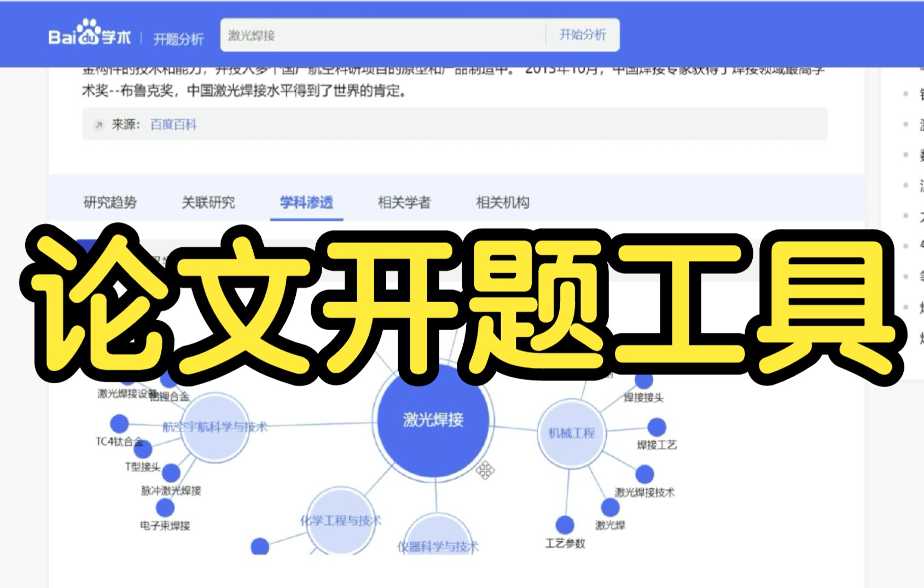Open the 百度百科 source link

pos(173,125)
